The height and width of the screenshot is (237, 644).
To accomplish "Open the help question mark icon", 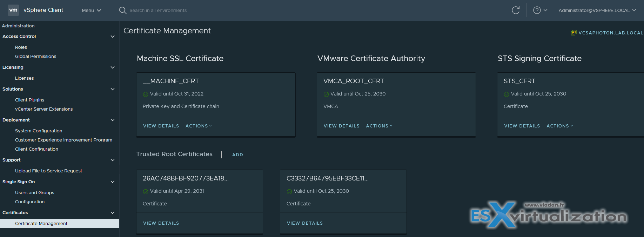I will coord(537,10).
